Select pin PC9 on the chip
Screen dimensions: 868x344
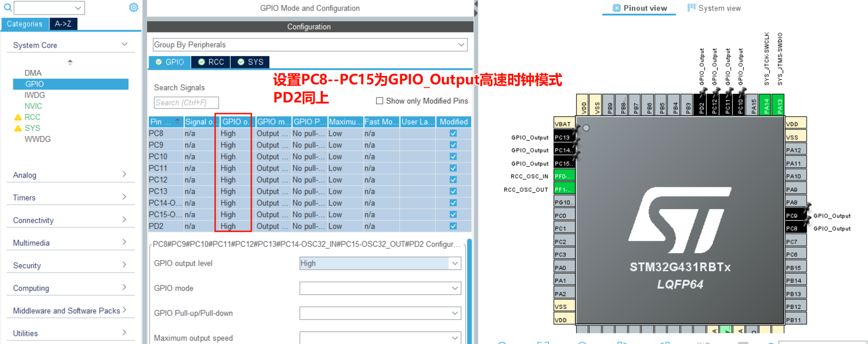(x=796, y=216)
